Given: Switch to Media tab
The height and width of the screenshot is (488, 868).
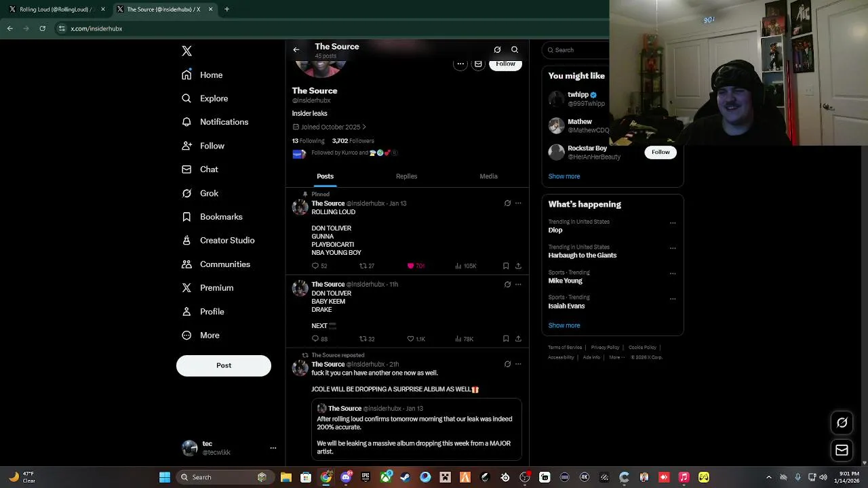Looking at the screenshot, I should click(x=488, y=176).
